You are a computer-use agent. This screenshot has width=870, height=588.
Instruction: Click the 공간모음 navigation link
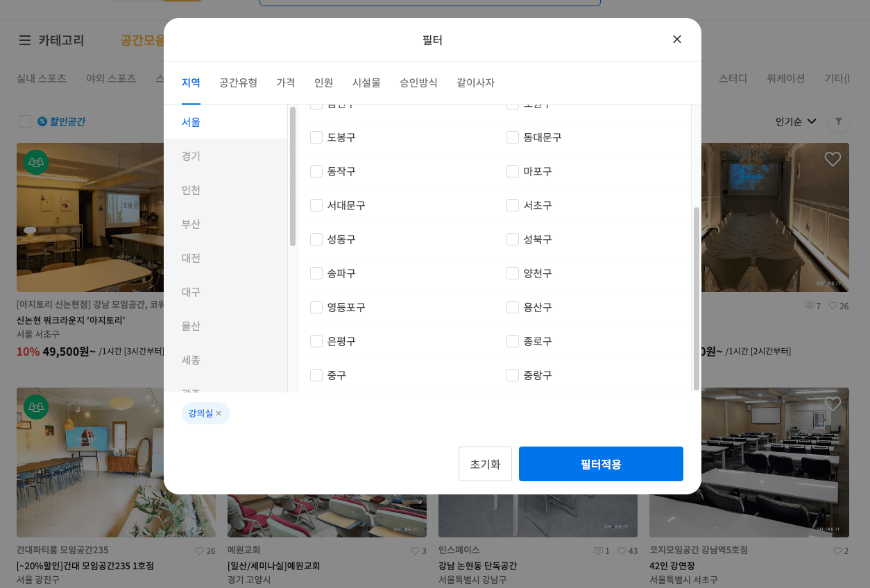click(x=142, y=40)
